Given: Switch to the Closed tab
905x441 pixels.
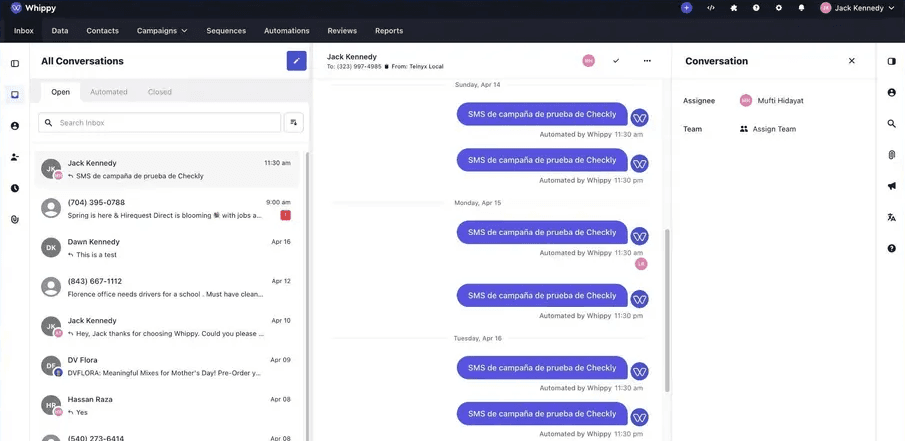Looking at the screenshot, I should (159, 92).
